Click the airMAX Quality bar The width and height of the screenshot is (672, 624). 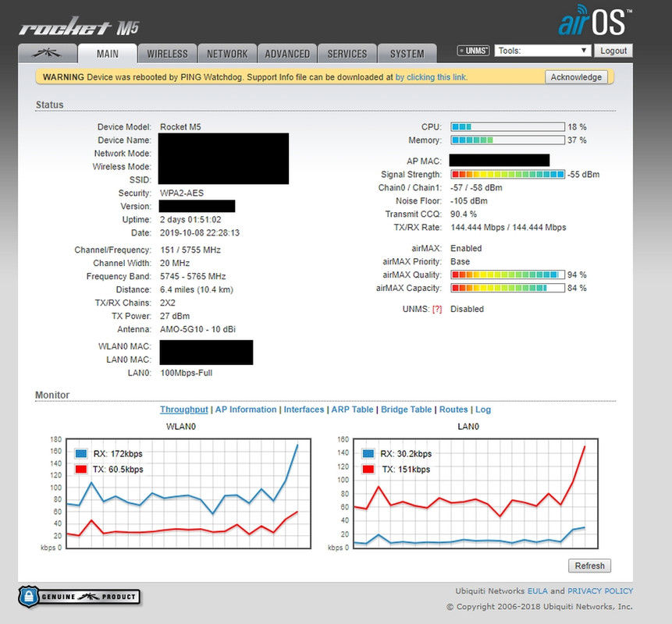pyautogui.click(x=507, y=275)
